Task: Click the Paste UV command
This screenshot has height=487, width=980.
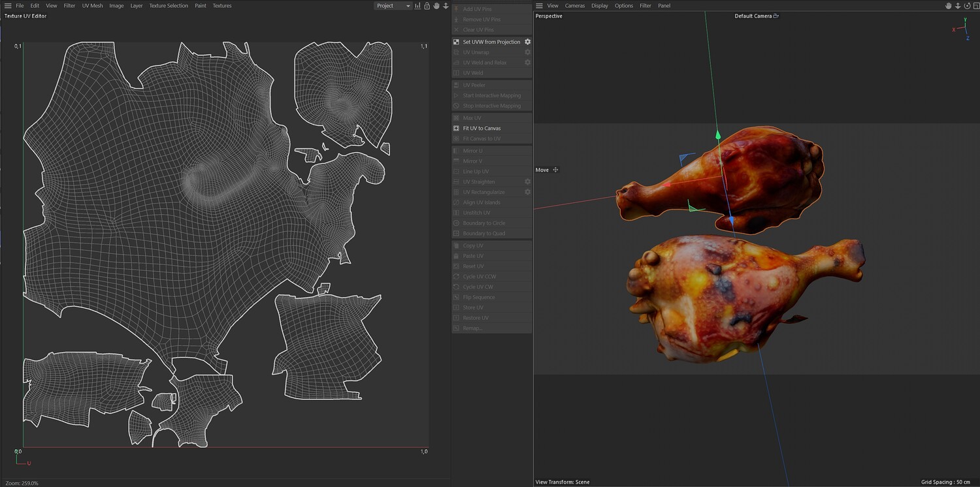Action: tap(491, 256)
